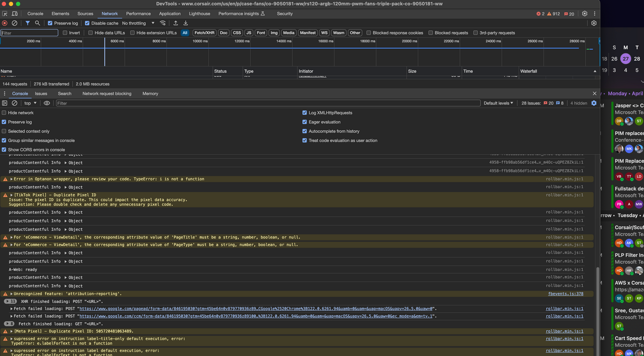Toggle device toolbar emulation icon
The image size is (644, 356).
click(x=14, y=13)
